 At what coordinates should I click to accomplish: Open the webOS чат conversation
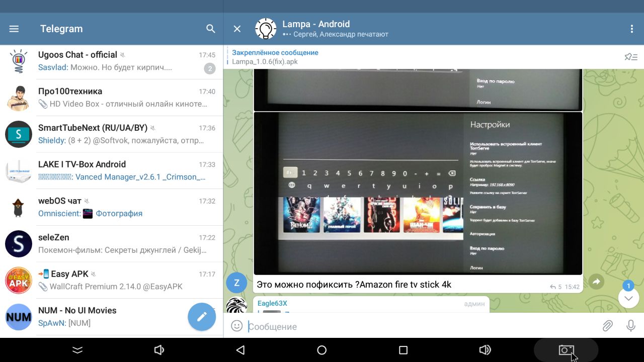tap(111, 207)
